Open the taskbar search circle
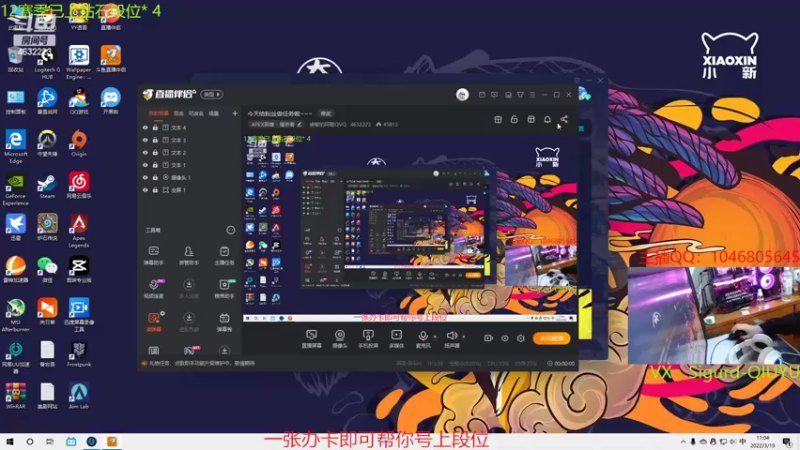 [x=30, y=442]
